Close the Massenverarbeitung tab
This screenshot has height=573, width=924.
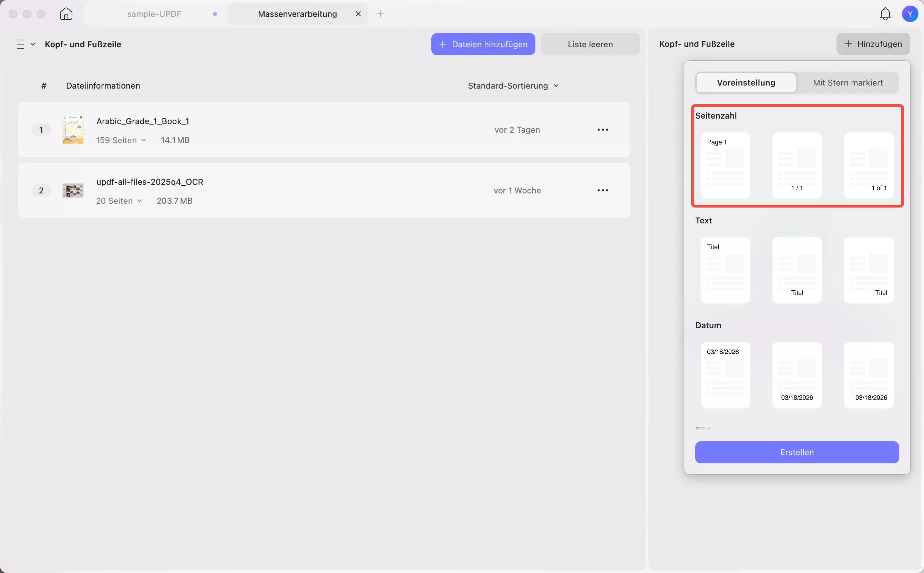pyautogui.click(x=358, y=14)
